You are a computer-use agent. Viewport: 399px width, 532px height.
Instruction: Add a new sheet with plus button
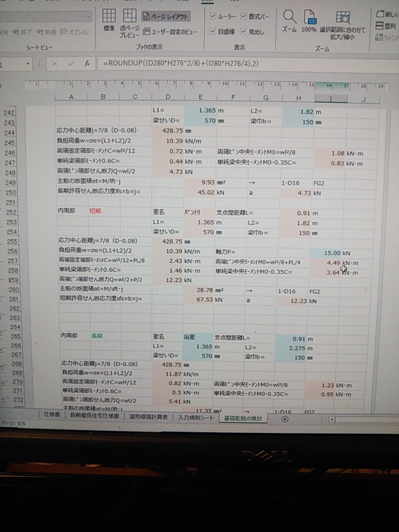click(285, 419)
